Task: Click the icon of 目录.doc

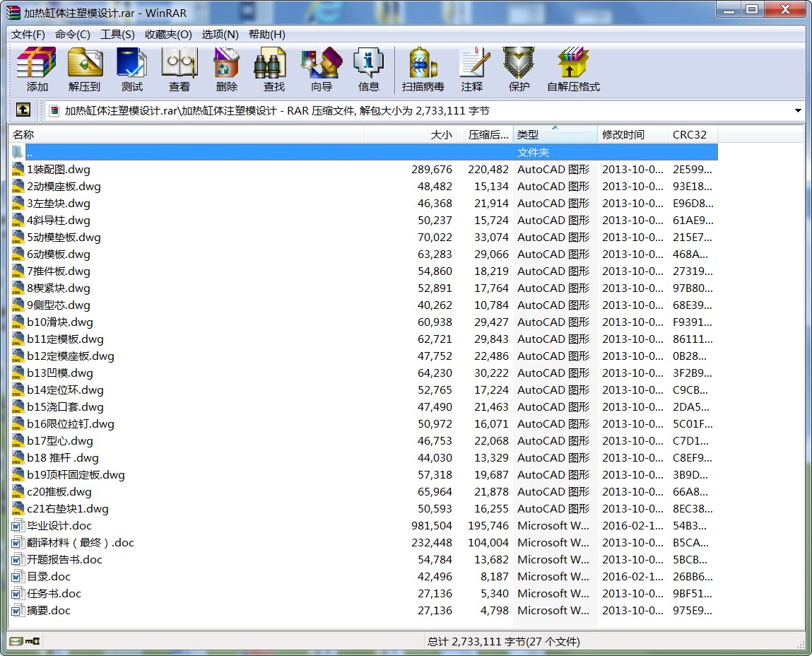Action: pyautogui.click(x=18, y=577)
